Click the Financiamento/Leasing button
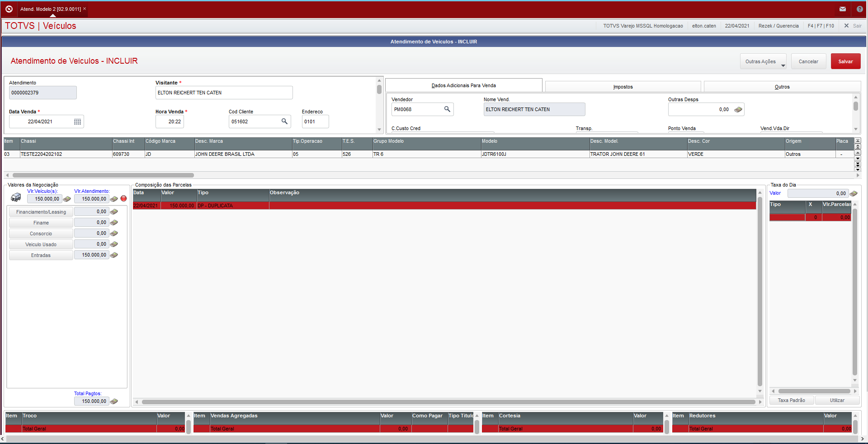The image size is (868, 444). tap(41, 212)
